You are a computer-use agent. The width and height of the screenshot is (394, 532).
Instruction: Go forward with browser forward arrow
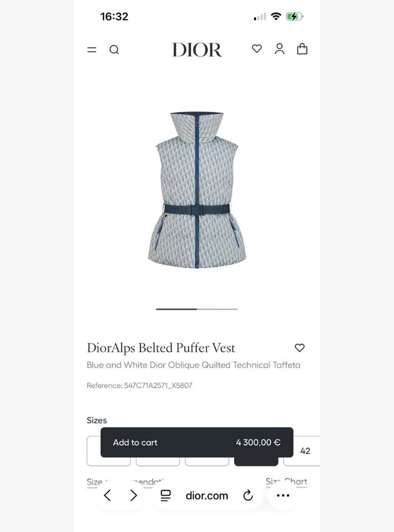pyautogui.click(x=134, y=496)
